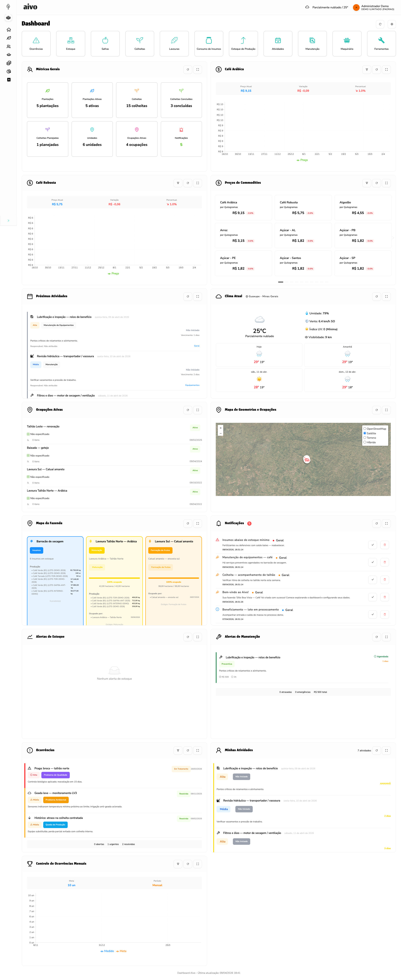Click the weather summary in the top bar

pyautogui.click(x=327, y=7)
